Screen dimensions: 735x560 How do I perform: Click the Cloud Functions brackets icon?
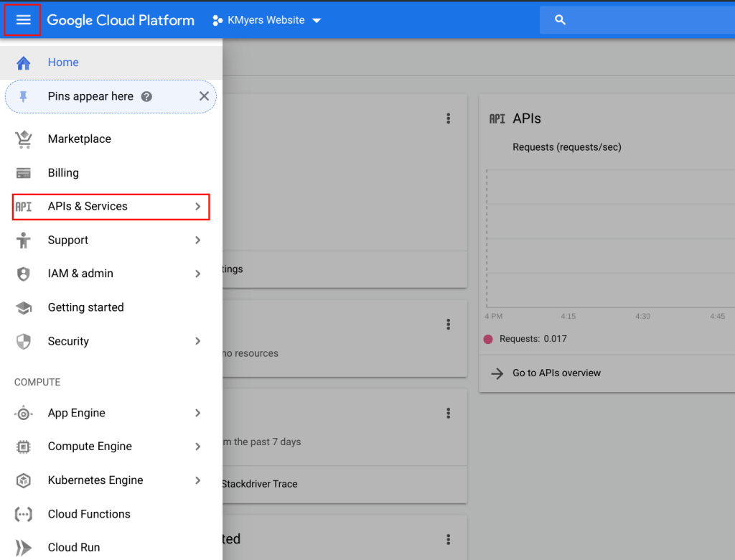point(24,515)
